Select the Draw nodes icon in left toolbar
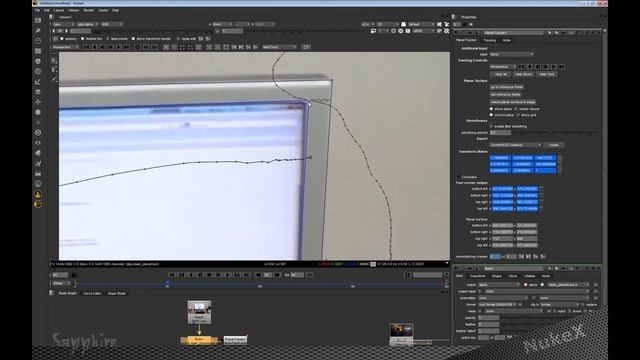Screen dimensions: 640x360 [38, 31]
